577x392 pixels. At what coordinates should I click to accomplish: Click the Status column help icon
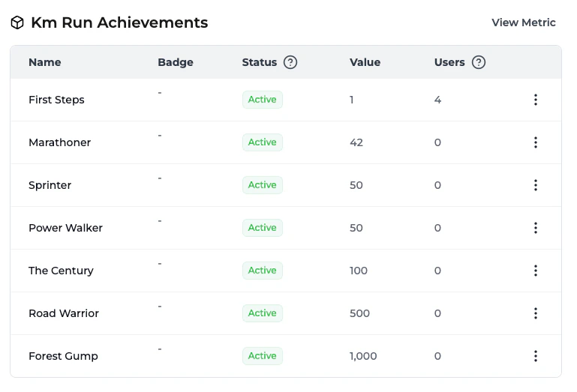[290, 62]
